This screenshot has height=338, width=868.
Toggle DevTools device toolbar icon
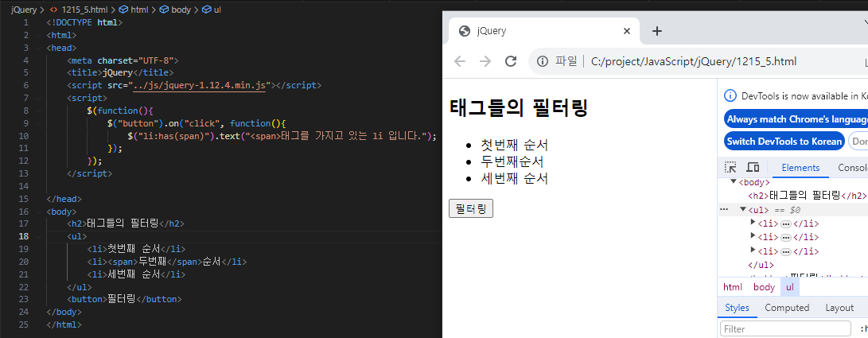click(753, 168)
